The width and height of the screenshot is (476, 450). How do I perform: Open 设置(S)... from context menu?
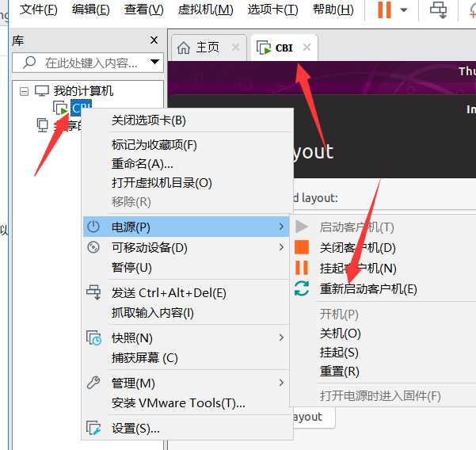pyautogui.click(x=186, y=429)
